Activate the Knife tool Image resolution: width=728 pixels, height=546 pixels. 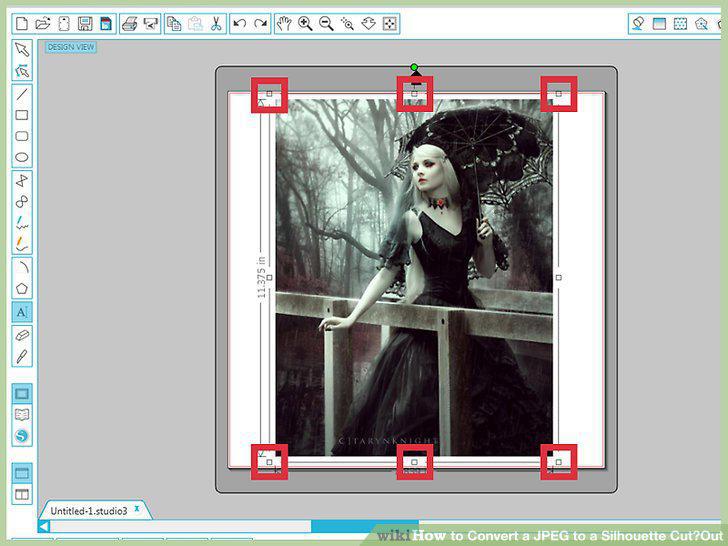[22, 356]
